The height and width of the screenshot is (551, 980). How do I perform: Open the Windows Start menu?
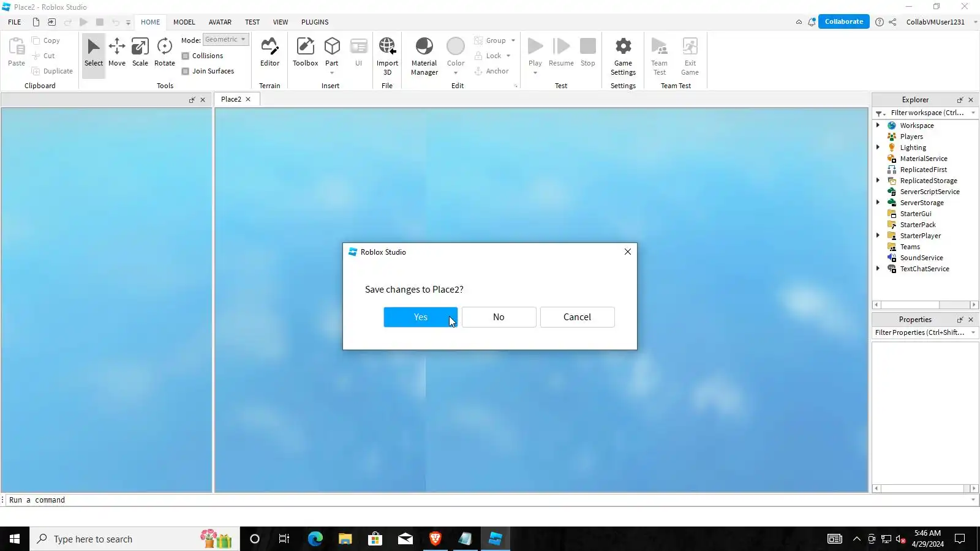click(15, 539)
